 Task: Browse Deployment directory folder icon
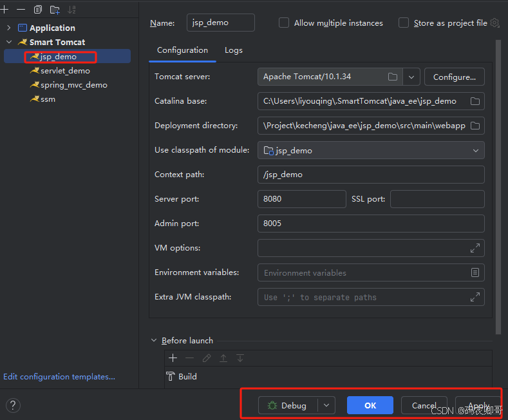(x=475, y=126)
